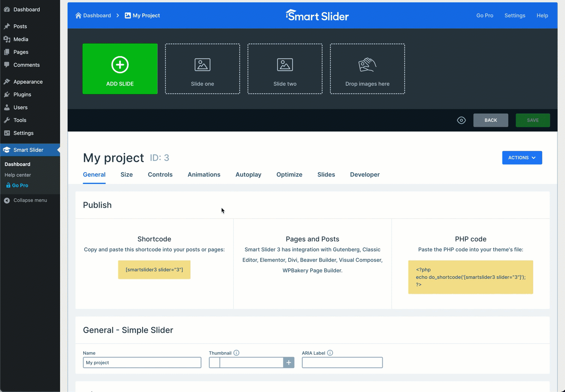Click the Drop images here hand icon

tap(367, 64)
